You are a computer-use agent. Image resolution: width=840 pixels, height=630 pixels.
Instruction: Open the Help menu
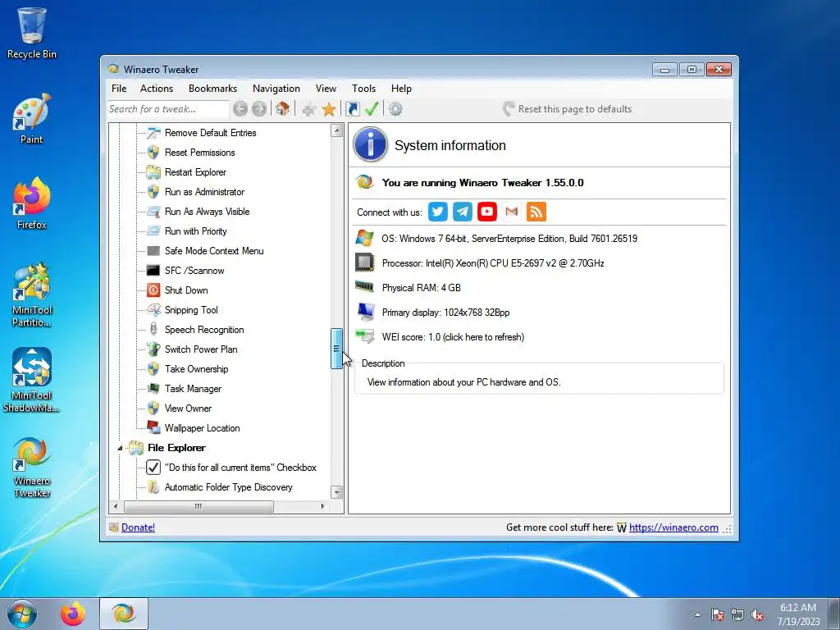(x=401, y=89)
